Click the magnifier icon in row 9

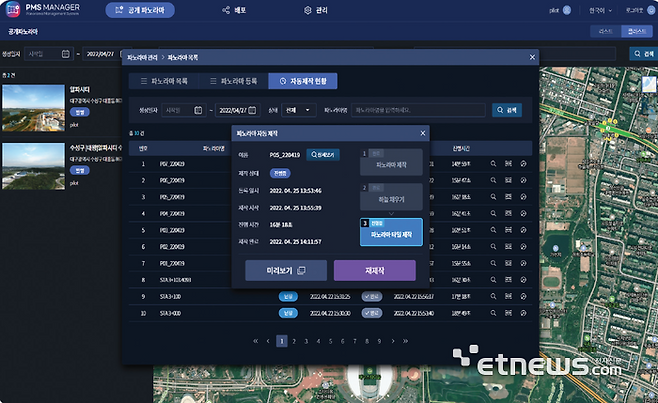click(x=494, y=296)
